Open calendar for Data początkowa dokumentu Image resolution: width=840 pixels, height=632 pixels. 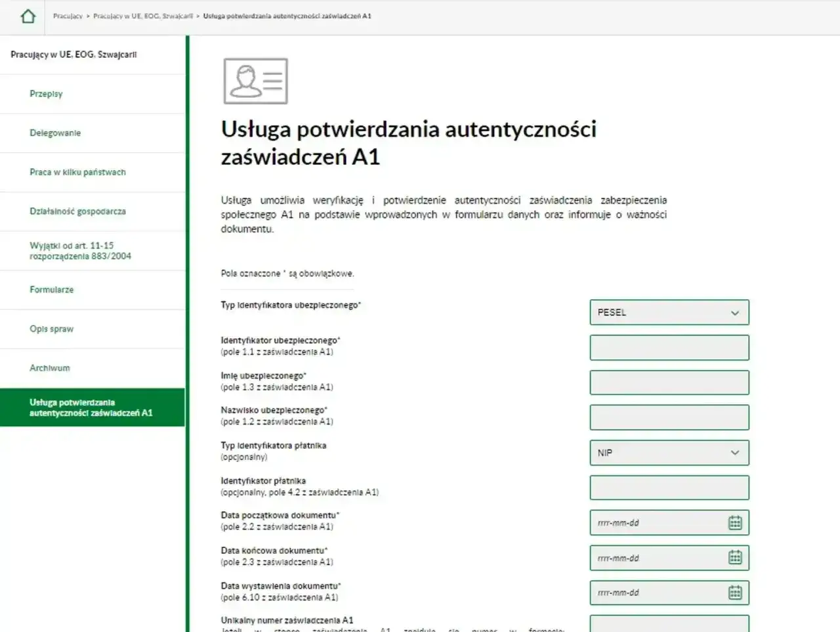click(x=735, y=523)
